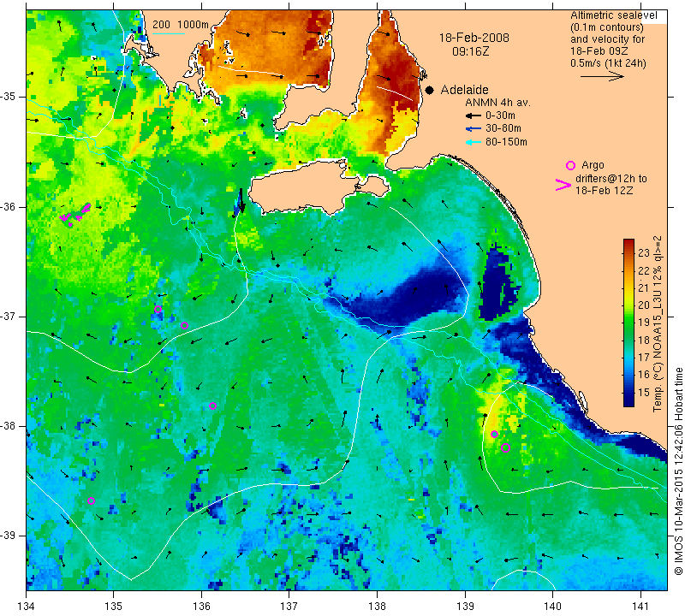Image resolution: width=685 pixels, height=616 pixels.
Task: Click the Argo float circle near 135.5, -36.9
Action: 158,310
